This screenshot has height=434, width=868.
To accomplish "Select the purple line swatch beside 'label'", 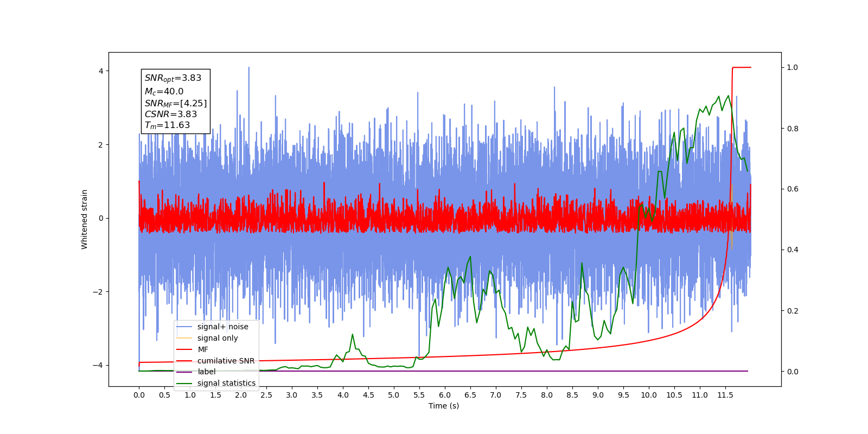I will pos(184,372).
